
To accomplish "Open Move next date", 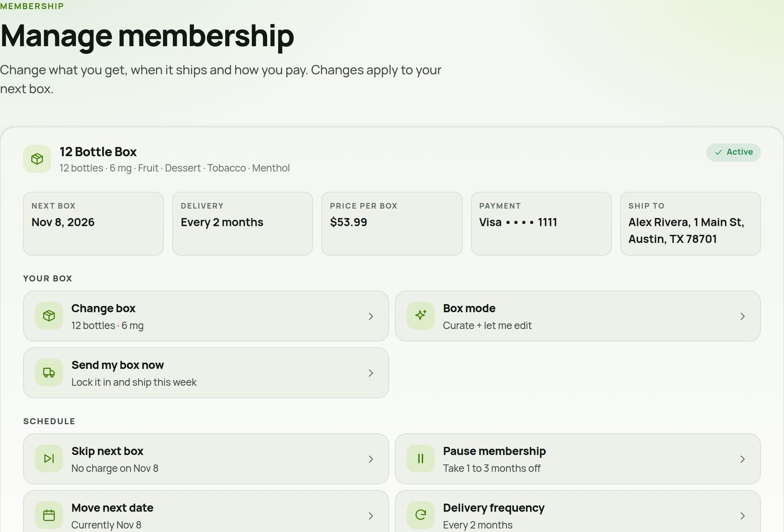I will (x=206, y=511).
